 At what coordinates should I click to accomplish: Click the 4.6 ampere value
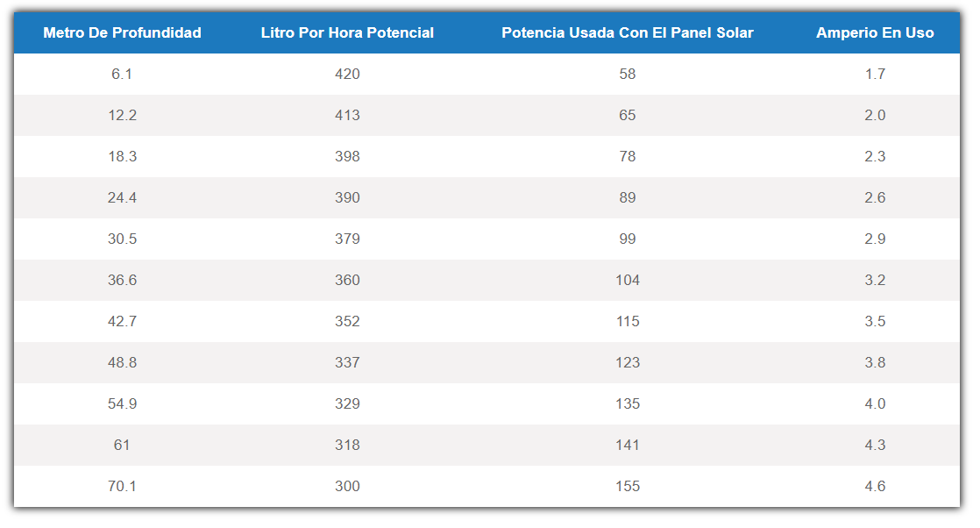[x=875, y=487]
